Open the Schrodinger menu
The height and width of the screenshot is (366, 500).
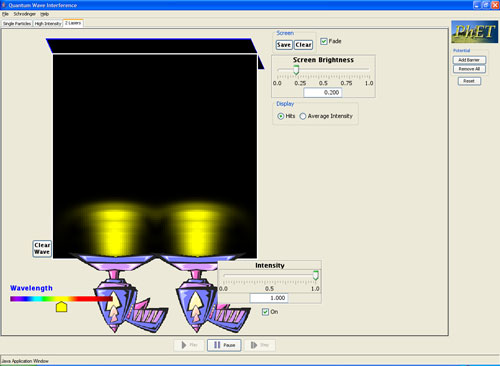pyautogui.click(x=24, y=14)
